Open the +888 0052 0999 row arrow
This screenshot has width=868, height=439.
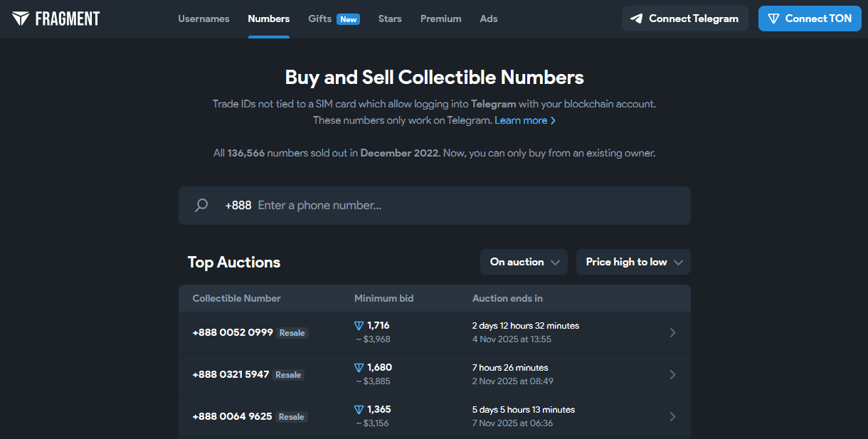click(x=672, y=332)
